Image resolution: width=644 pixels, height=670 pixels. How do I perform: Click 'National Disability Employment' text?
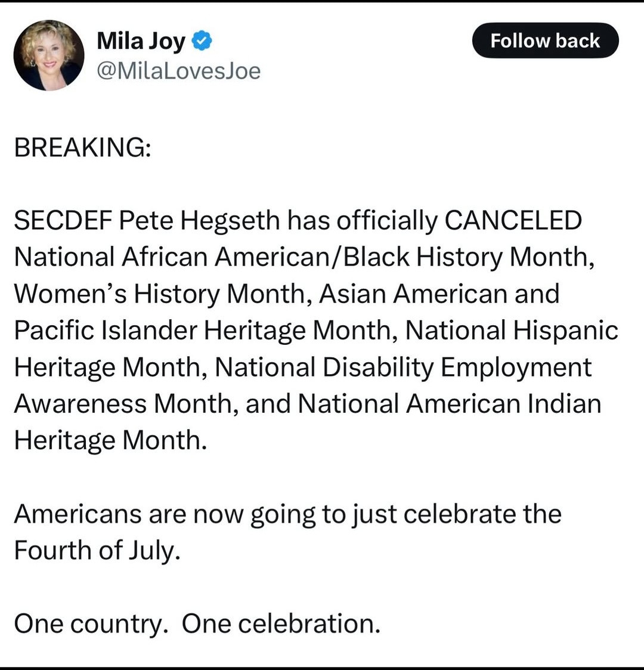pos(403,368)
